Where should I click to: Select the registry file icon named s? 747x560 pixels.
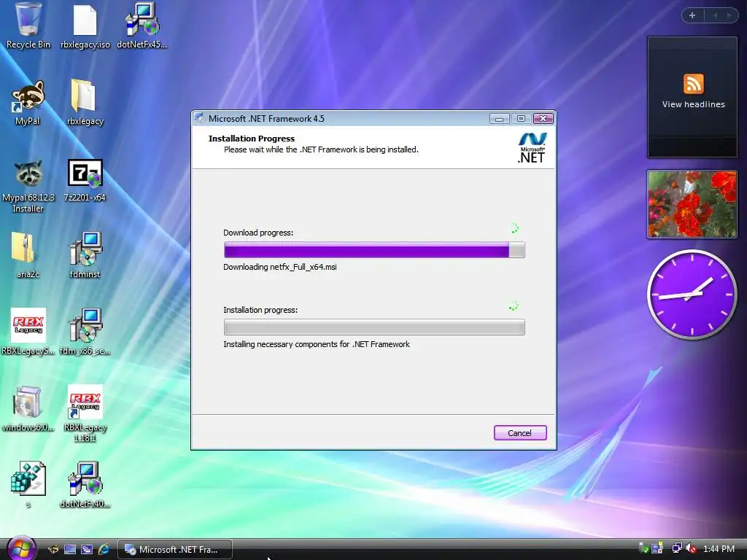pyautogui.click(x=28, y=478)
